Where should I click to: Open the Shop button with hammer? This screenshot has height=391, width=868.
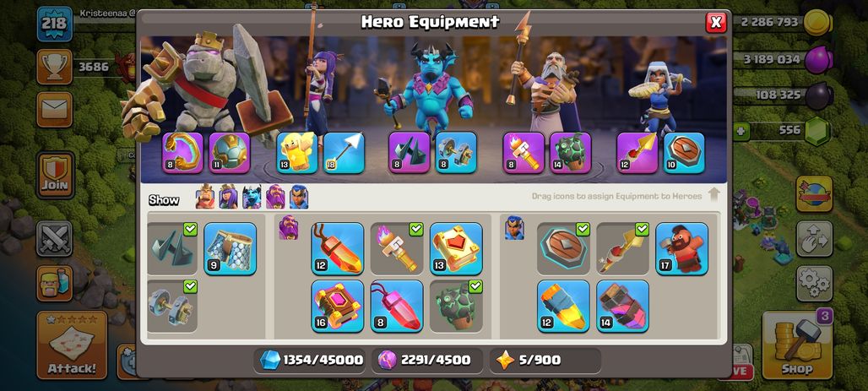(x=797, y=345)
